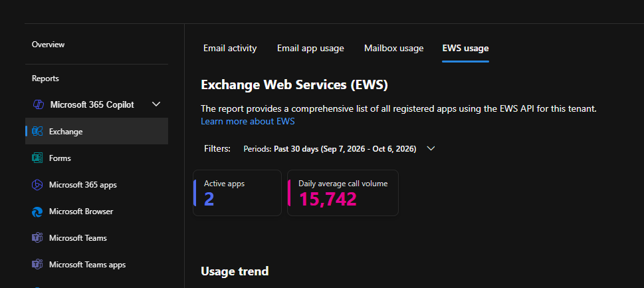Open the Forms report
Image resolution: width=644 pixels, height=288 pixels.
(x=60, y=158)
